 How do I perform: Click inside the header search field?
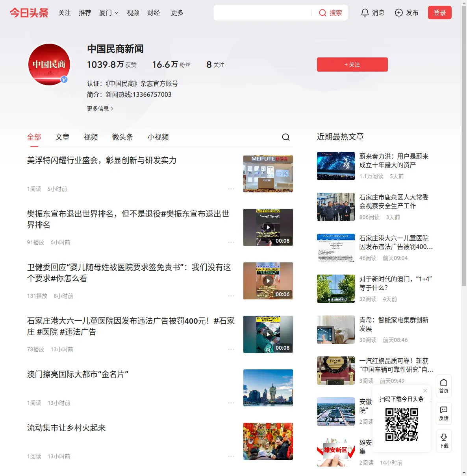point(263,13)
